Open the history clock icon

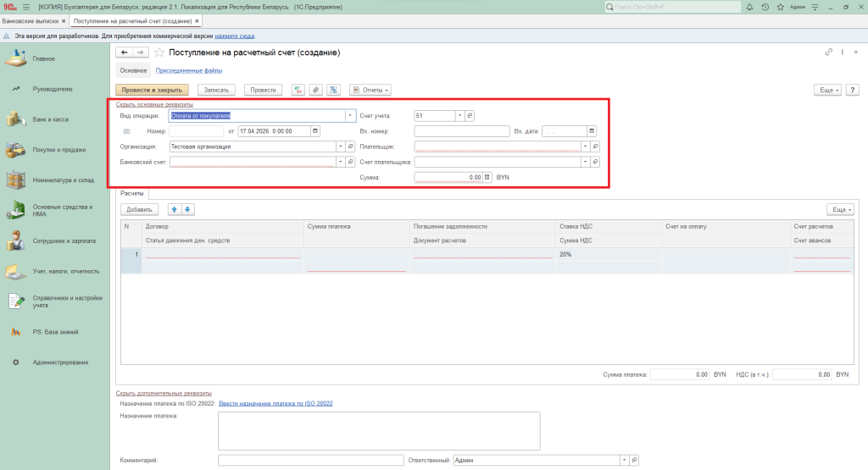pyautogui.click(x=765, y=7)
